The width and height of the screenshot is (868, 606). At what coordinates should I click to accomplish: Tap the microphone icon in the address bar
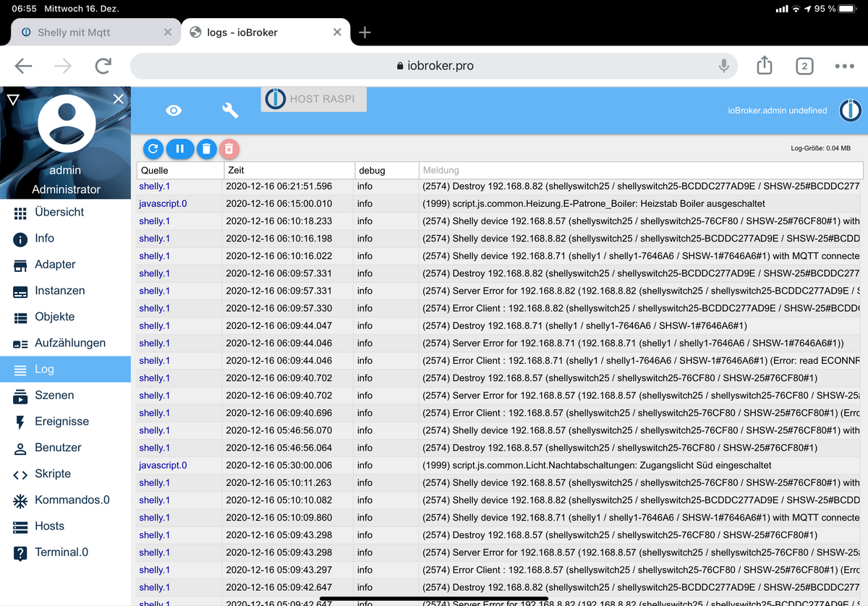723,66
